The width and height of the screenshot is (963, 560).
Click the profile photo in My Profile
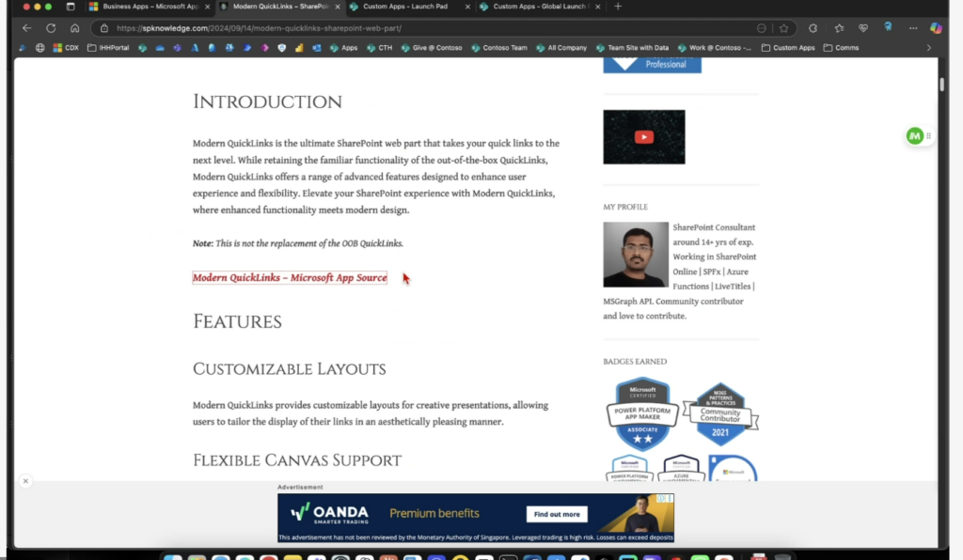pos(636,255)
